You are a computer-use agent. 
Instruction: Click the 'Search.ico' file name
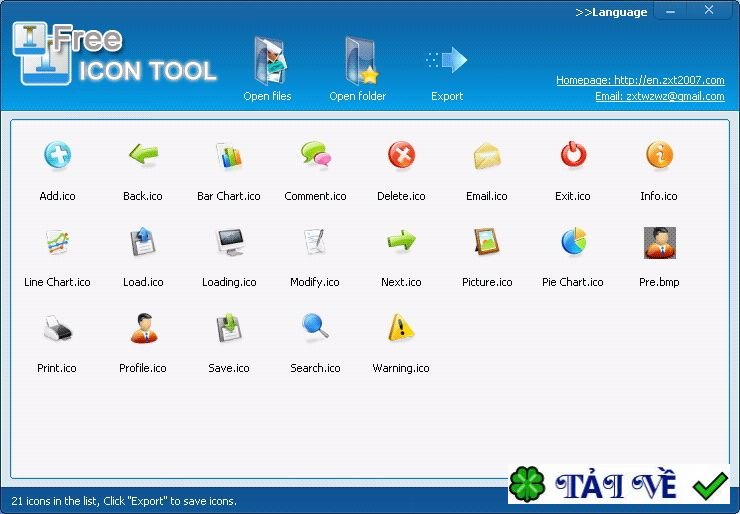(x=315, y=368)
